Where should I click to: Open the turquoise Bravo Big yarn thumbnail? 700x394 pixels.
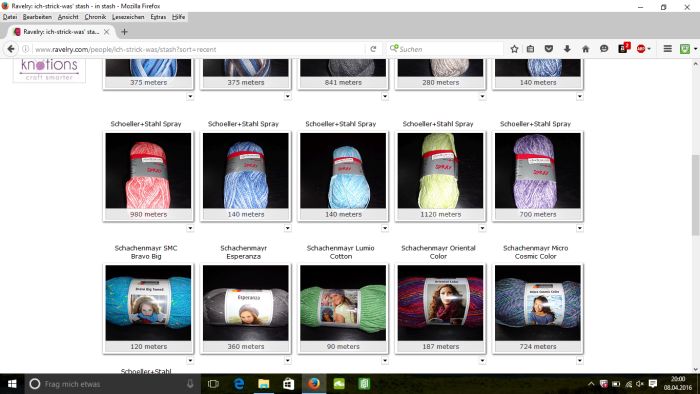(x=148, y=303)
